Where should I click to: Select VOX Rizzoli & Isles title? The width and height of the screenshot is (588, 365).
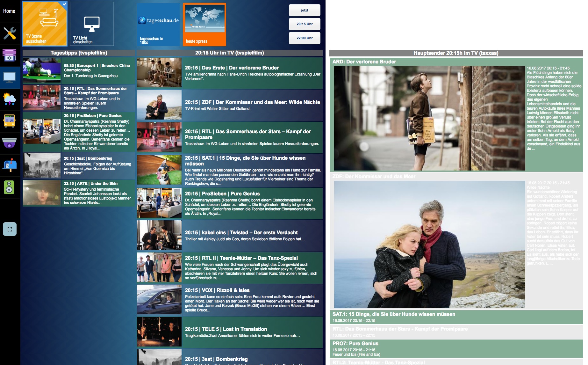(217, 290)
